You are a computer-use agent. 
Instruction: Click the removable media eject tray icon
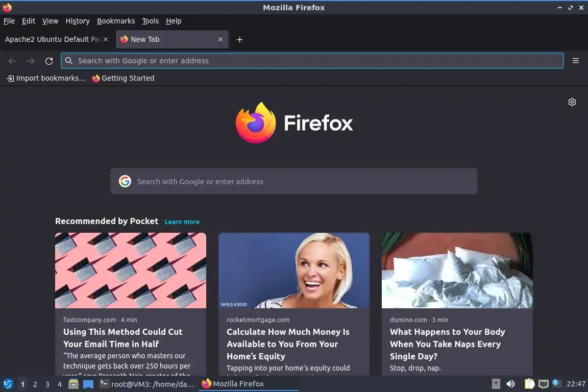[x=496, y=384]
